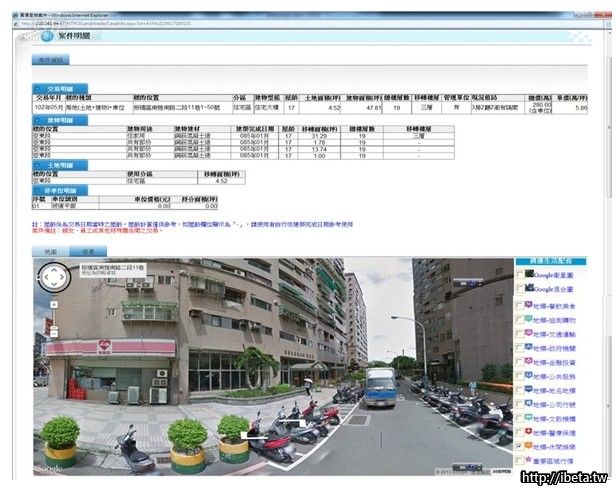The width and height of the screenshot is (616, 491).
Task: Toggle the 地標-交通運輸 checkbox
Action: tap(519, 336)
